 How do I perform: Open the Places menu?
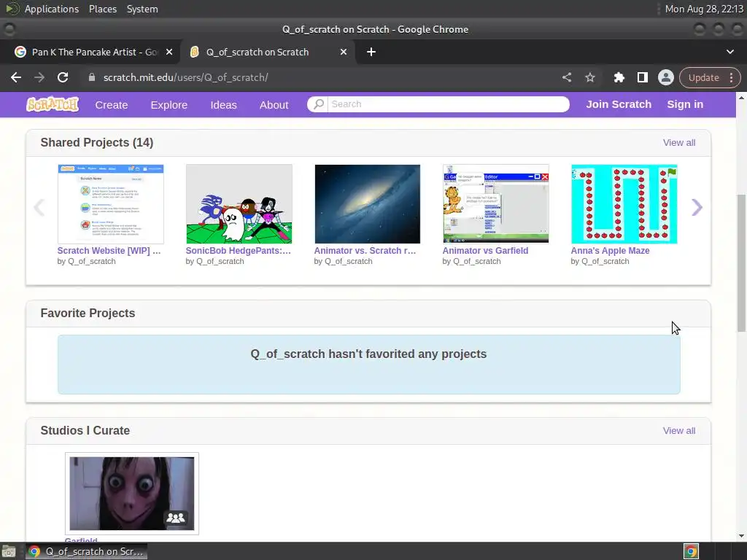click(103, 9)
